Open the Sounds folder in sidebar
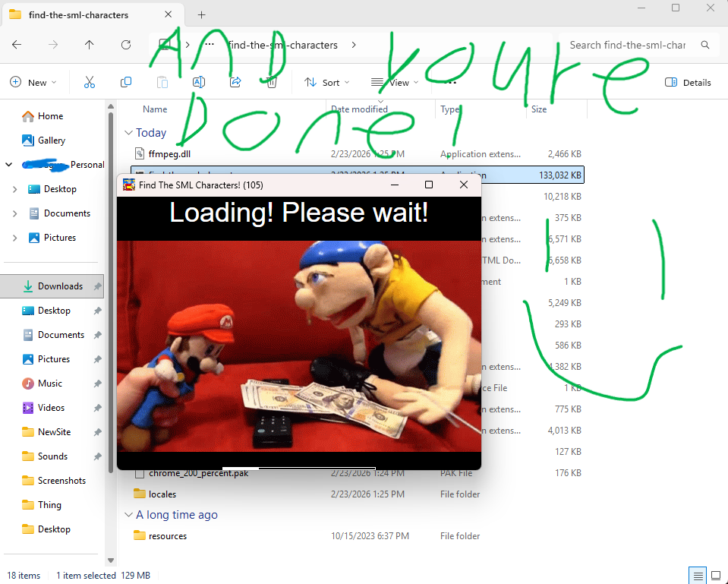 [x=52, y=456]
